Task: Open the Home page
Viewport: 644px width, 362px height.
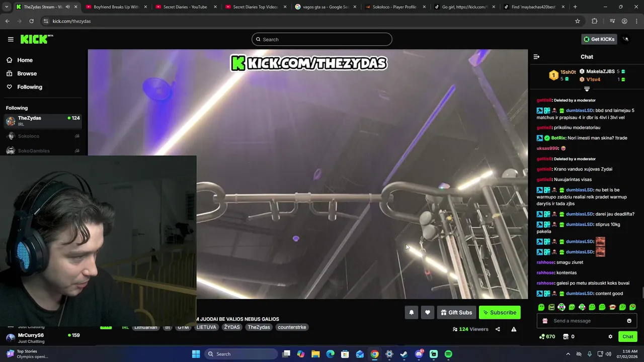Action: point(25,60)
